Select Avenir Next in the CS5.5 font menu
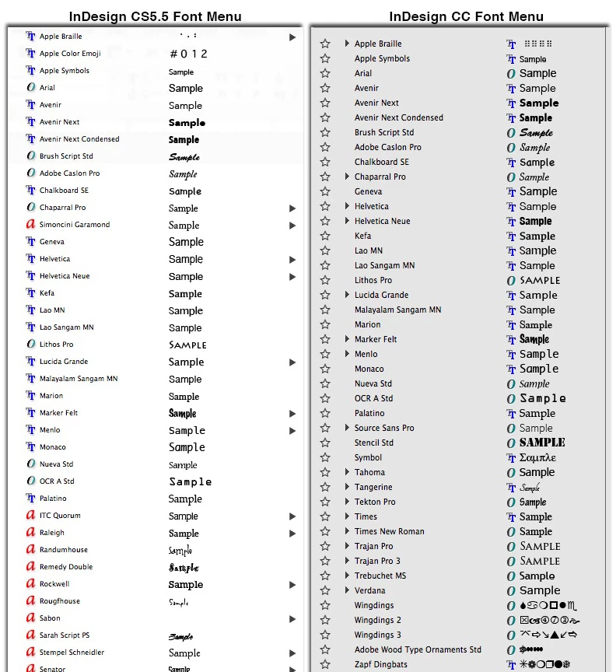This screenshot has height=672, width=616. [x=60, y=121]
